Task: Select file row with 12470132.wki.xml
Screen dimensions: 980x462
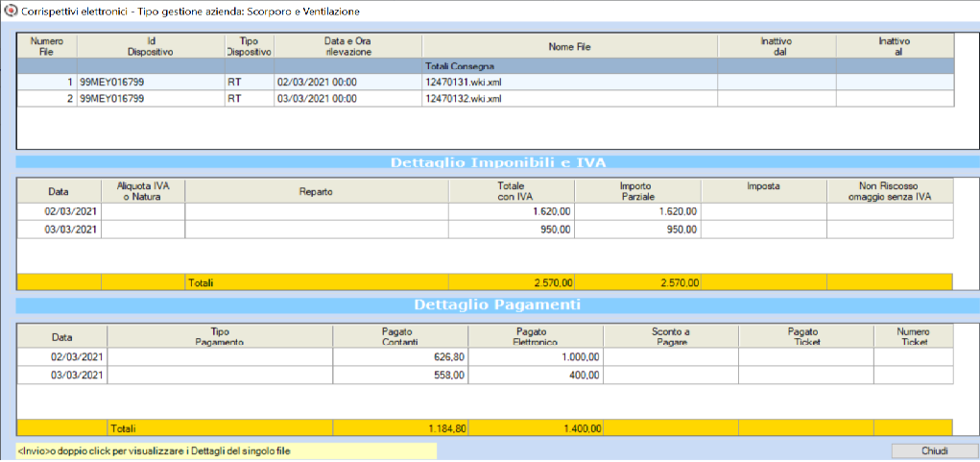Action: click(x=485, y=98)
